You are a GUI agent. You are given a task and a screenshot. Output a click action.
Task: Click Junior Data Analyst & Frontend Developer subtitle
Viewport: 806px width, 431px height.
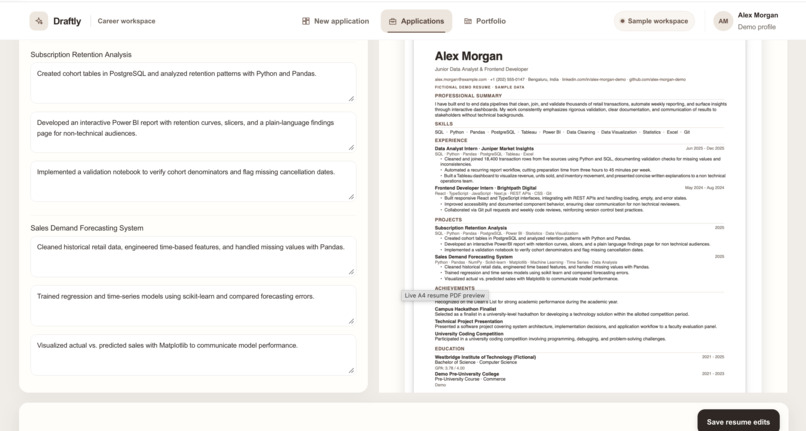point(481,69)
